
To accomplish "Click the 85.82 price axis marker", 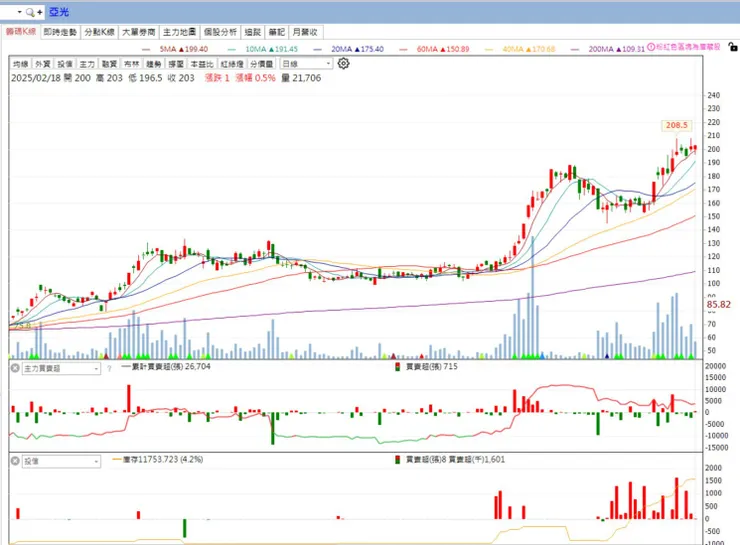I will click(x=718, y=305).
